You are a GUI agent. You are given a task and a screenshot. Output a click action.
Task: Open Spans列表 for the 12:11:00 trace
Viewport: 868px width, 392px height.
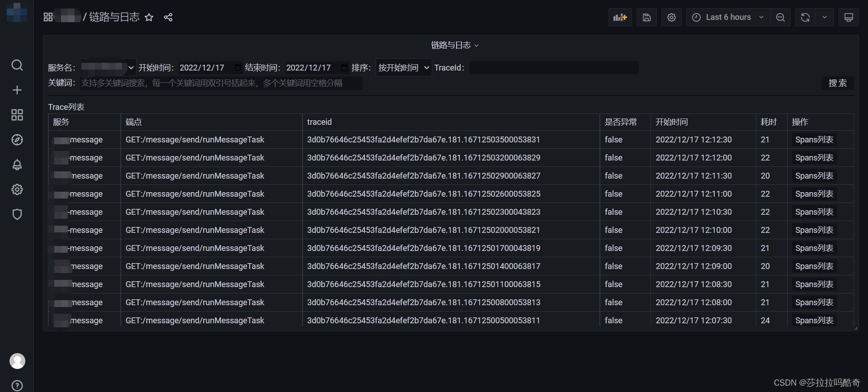tap(814, 194)
